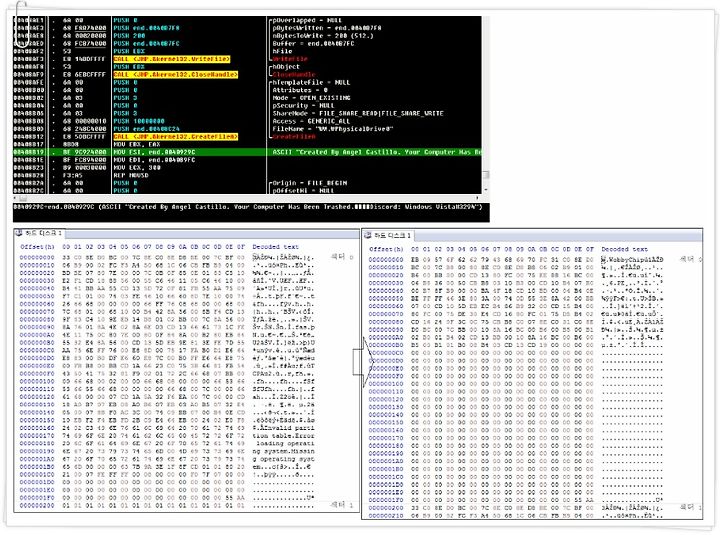Click offset 000001F0 in right hex view
Viewport: 720px width, 535px height.
point(386,500)
